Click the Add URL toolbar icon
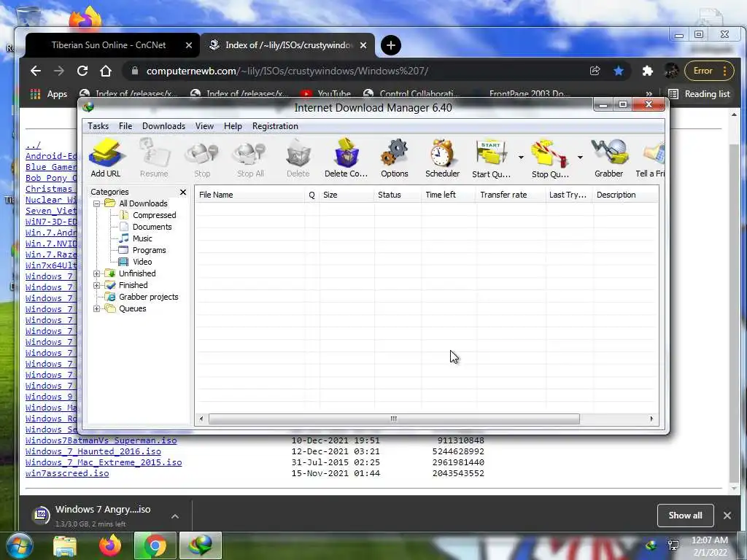 pos(105,158)
